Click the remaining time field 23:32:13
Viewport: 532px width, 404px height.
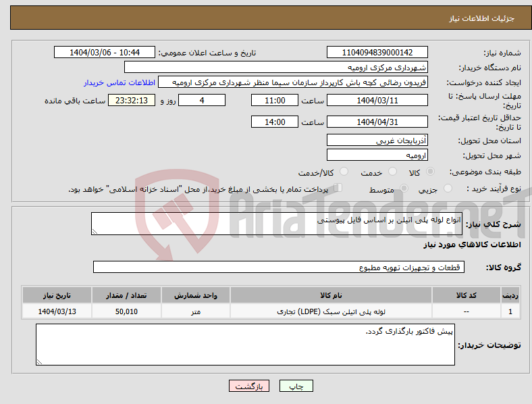132,101
